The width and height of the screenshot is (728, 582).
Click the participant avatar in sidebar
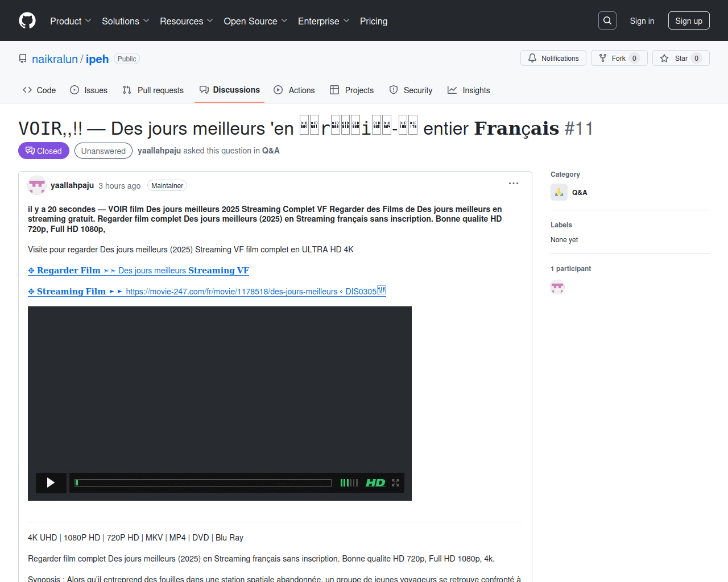coord(557,287)
